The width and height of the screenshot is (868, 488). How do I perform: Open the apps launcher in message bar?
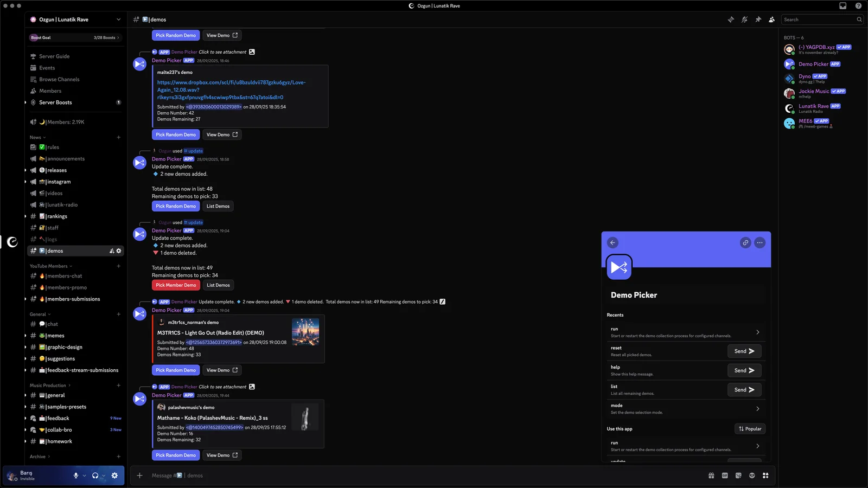(765, 476)
